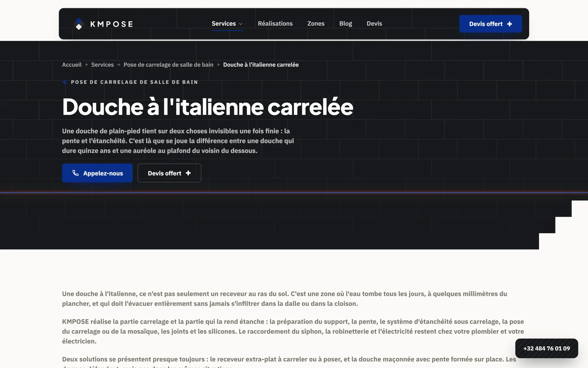The image size is (588, 368).
Task: Go to Réalisations in the navigation
Action: pyautogui.click(x=275, y=24)
